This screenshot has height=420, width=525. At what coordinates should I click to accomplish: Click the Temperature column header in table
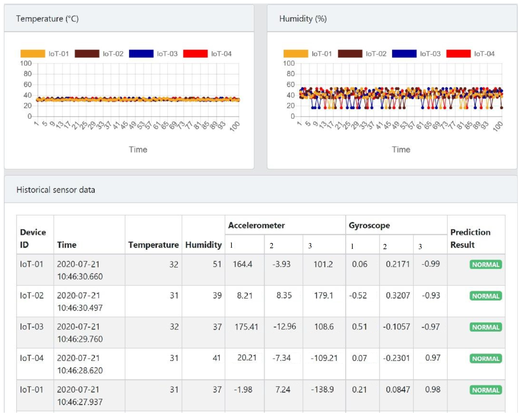click(153, 244)
